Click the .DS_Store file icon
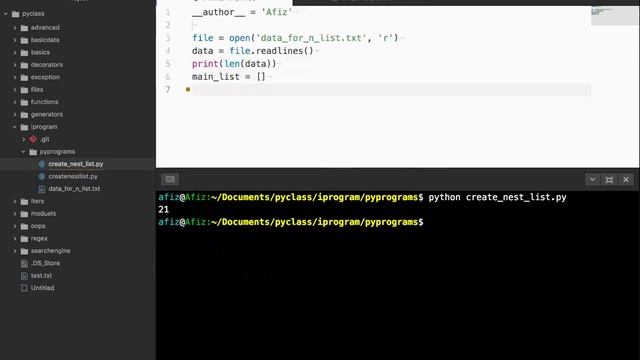 click(24, 263)
